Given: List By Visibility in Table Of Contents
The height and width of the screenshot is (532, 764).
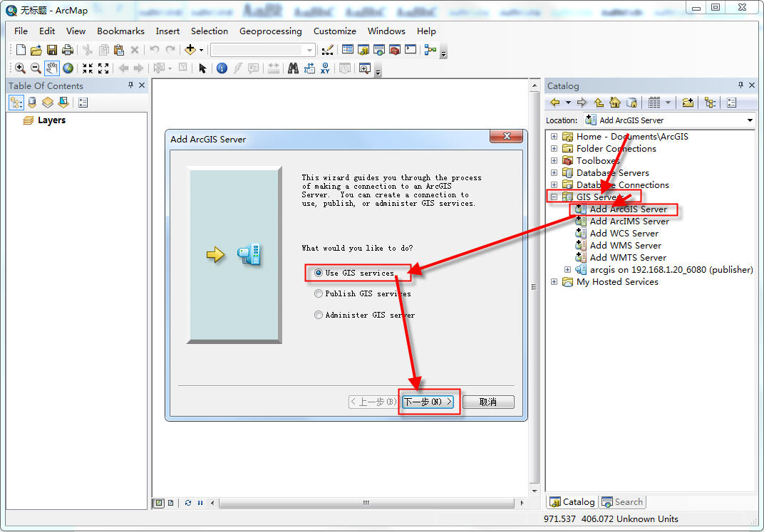Looking at the screenshot, I should click(x=47, y=103).
